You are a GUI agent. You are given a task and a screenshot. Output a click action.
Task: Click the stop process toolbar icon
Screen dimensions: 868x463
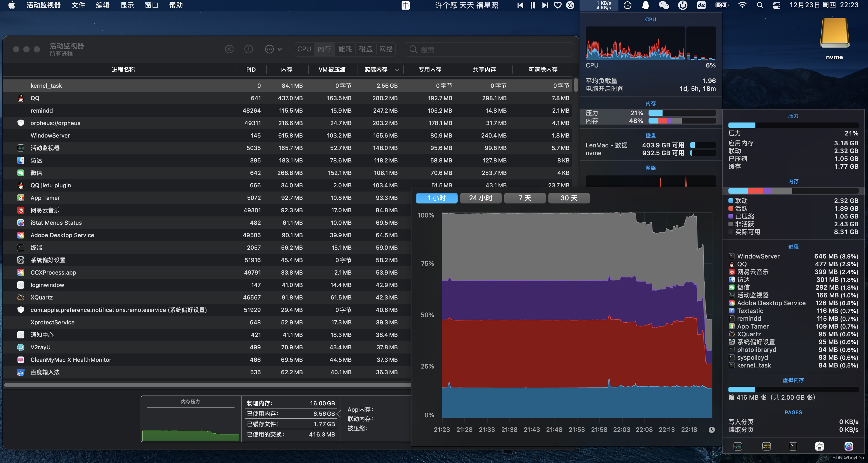[x=229, y=49]
